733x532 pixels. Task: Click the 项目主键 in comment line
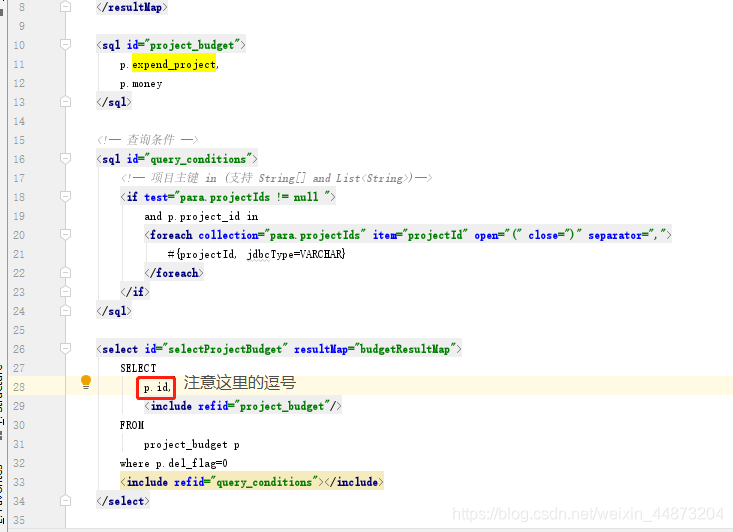tap(276, 178)
